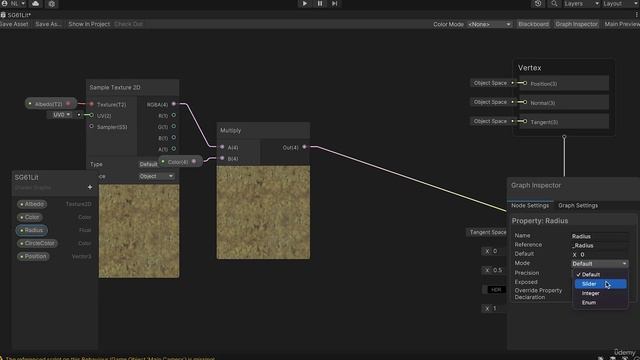
Task: Open the account NL dropdown
Action: tap(13, 4)
